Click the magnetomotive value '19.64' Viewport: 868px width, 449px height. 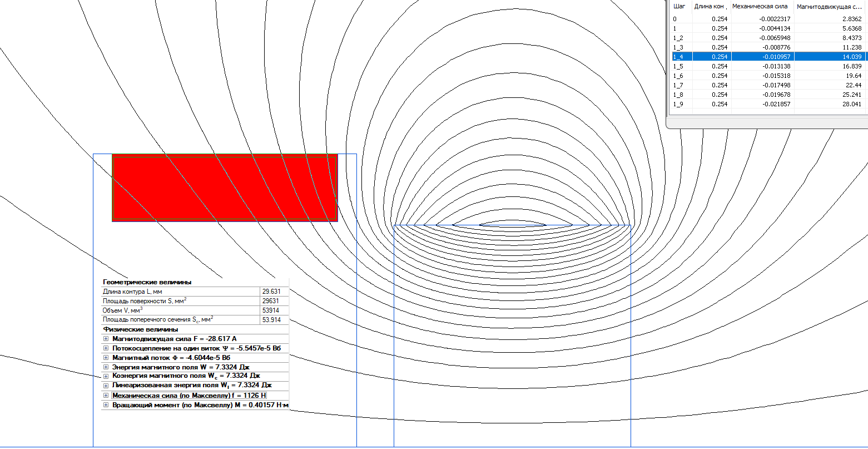855,76
